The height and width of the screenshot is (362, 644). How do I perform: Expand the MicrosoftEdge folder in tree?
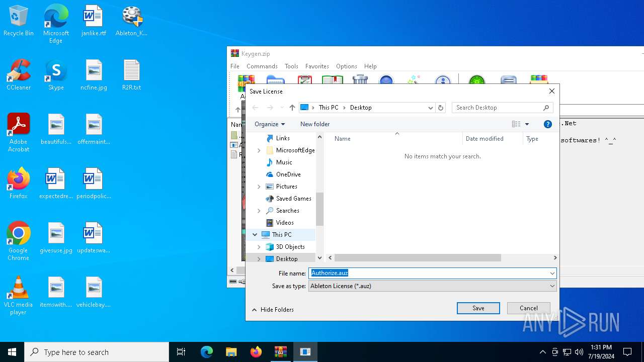(x=259, y=150)
